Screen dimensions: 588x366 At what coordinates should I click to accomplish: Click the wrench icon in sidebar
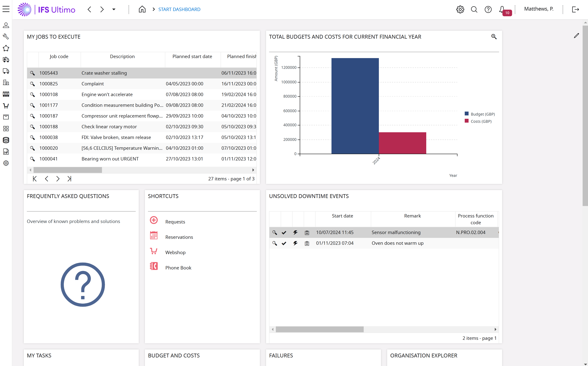pyautogui.click(x=6, y=36)
